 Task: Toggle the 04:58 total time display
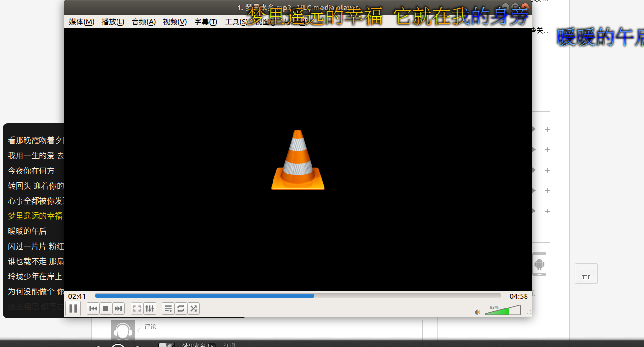[x=519, y=296]
